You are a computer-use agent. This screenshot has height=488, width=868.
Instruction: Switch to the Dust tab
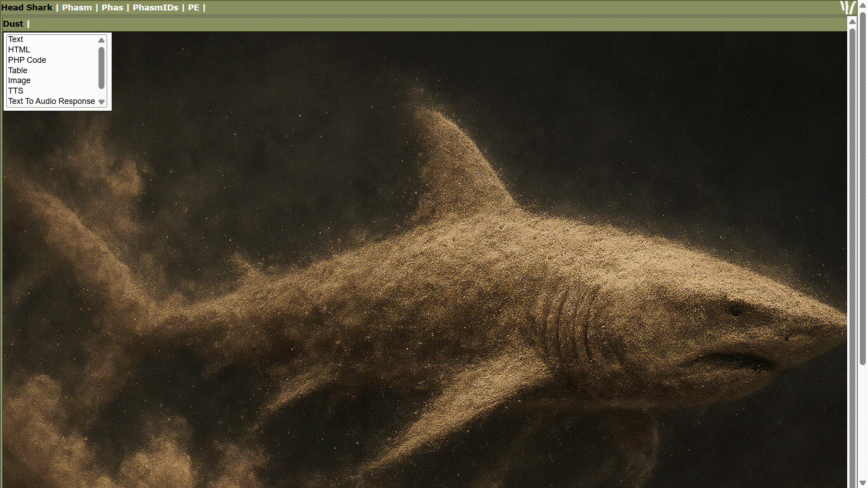[x=13, y=23]
